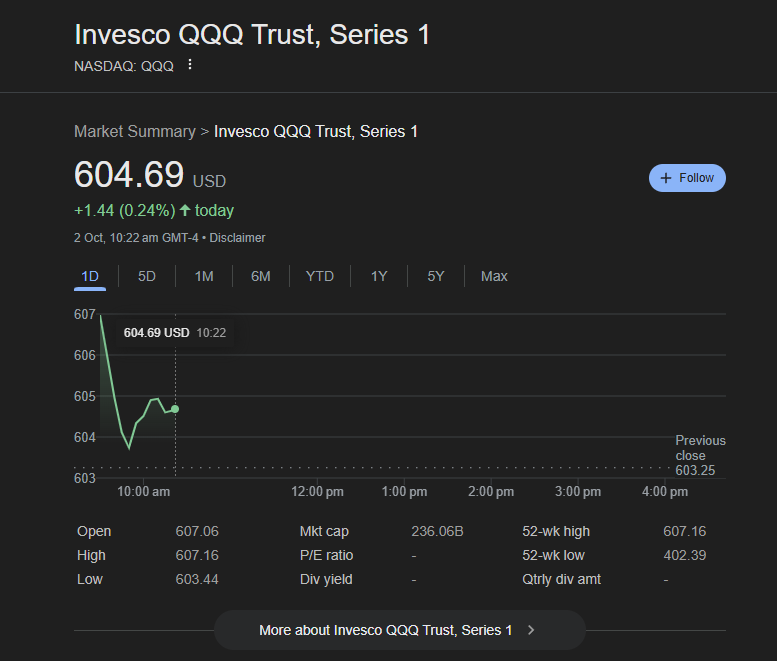Viewport: 777px width, 661px height.
Task: Show the YTD chart range
Action: 320,276
